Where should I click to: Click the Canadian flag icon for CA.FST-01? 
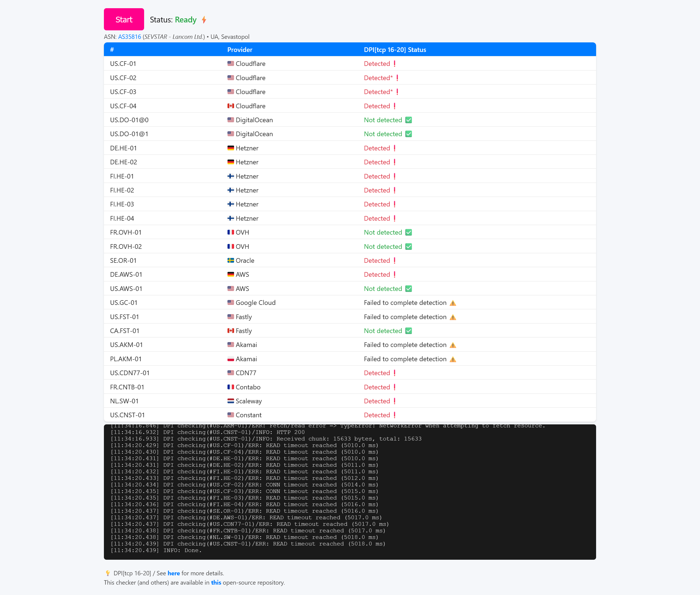point(231,331)
